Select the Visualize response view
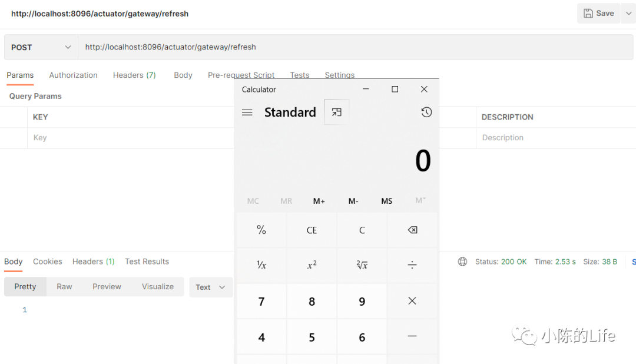This screenshot has height=364, width=636. pyautogui.click(x=158, y=287)
